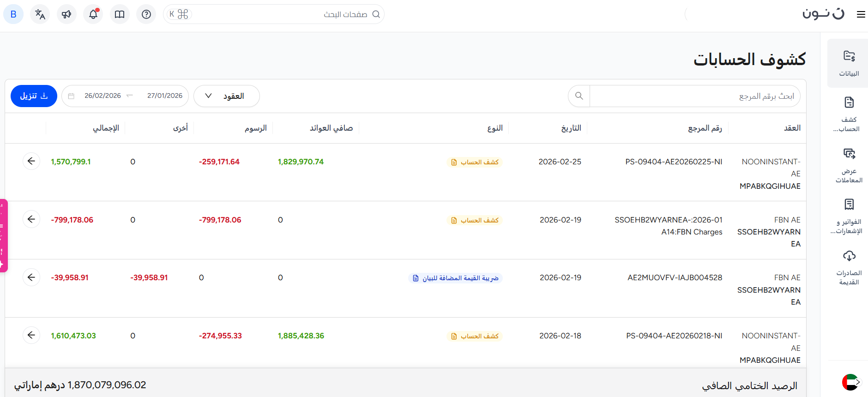The width and height of the screenshot is (868, 397).
Task: Go to عرض المعاملات sidebar item
Action: 849,165
